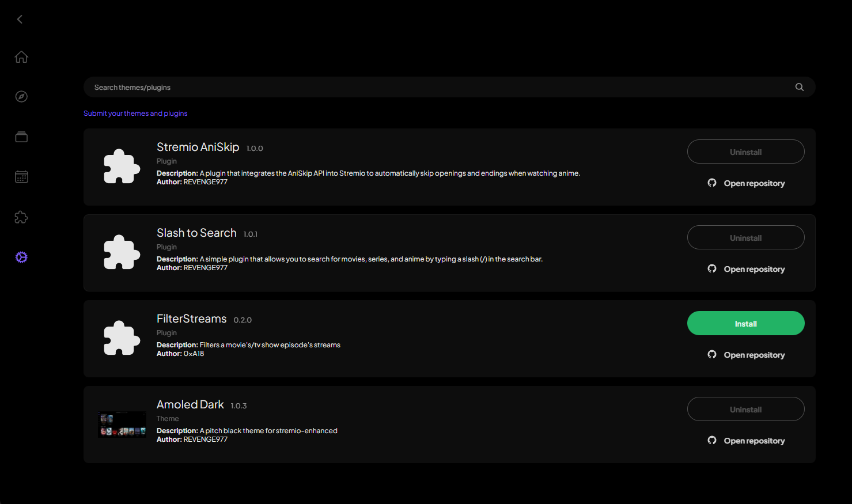Click version number 1.0.0

(x=255, y=148)
